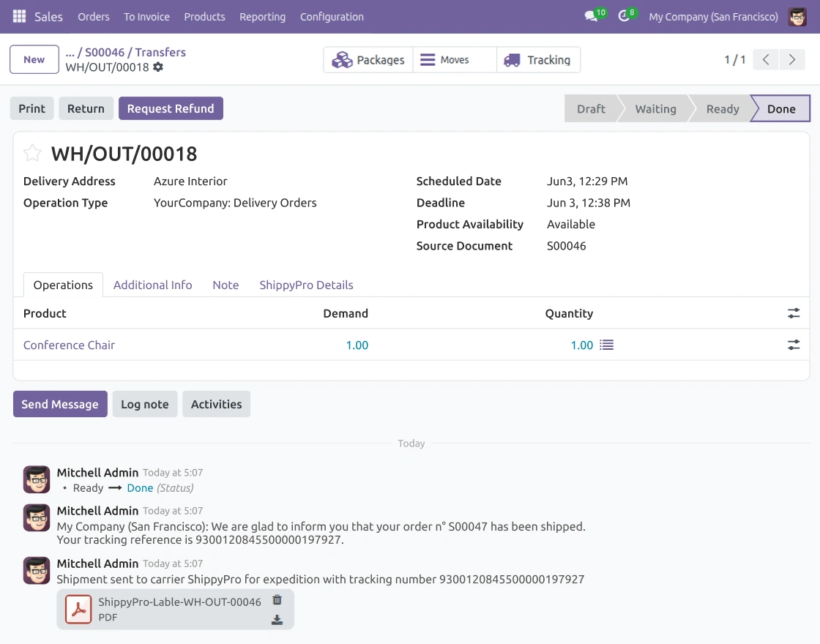Click Mitchell Admin avatar on status change message
The height and width of the screenshot is (644, 820).
tap(37, 479)
